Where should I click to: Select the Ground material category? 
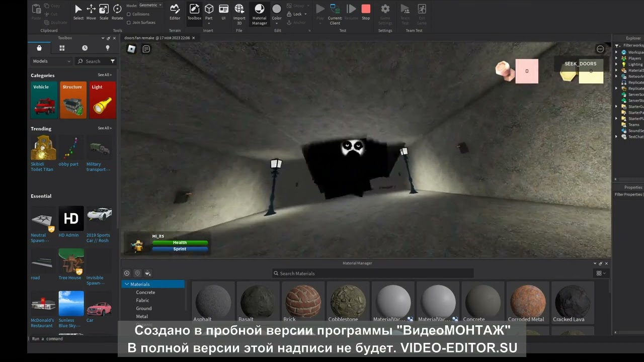[x=143, y=308]
